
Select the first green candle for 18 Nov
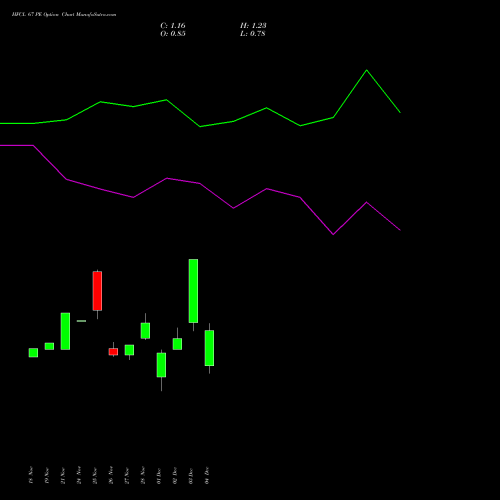tap(33, 353)
